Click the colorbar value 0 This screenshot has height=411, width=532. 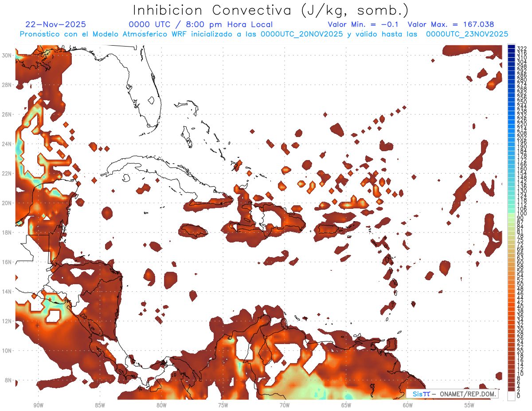tap(519, 396)
